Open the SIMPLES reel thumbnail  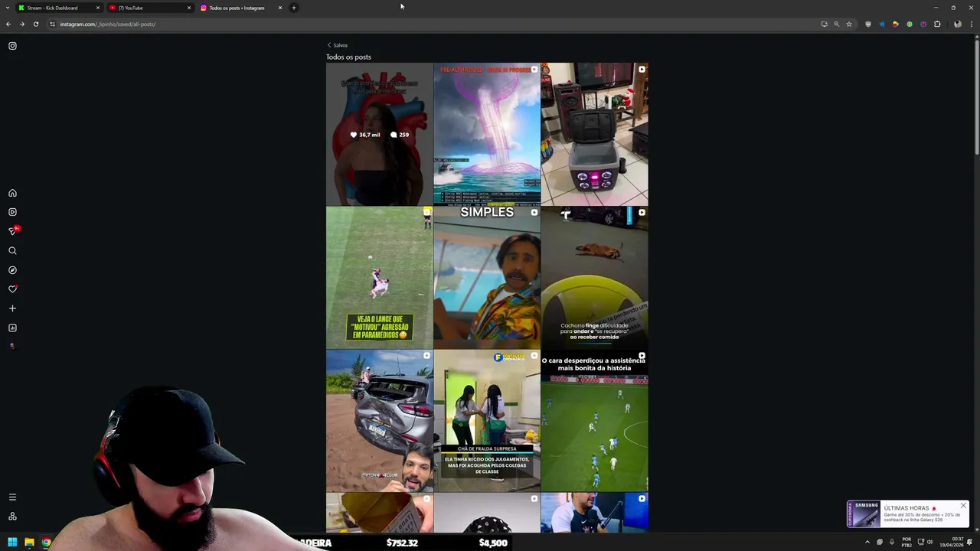487,278
